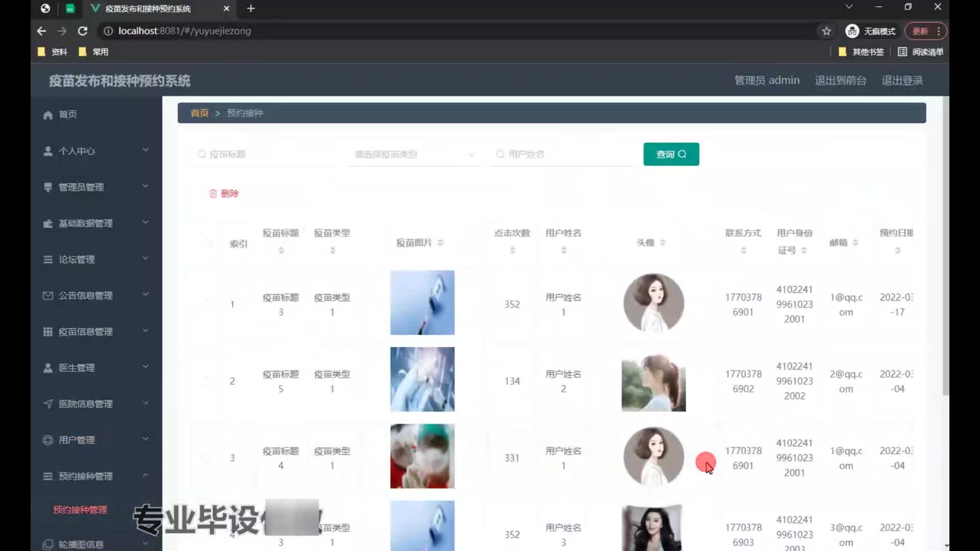Click the site info icon in the address bar

[x=108, y=31]
